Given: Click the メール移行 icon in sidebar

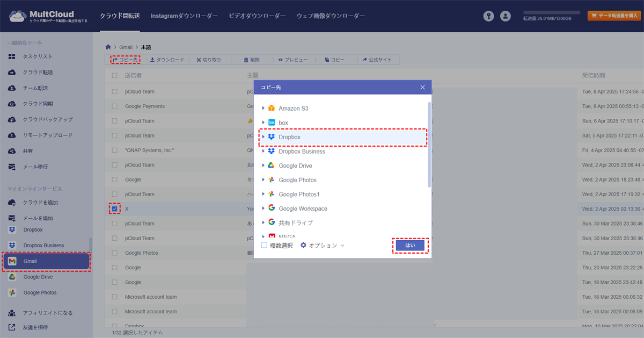Looking at the screenshot, I should click(12, 167).
